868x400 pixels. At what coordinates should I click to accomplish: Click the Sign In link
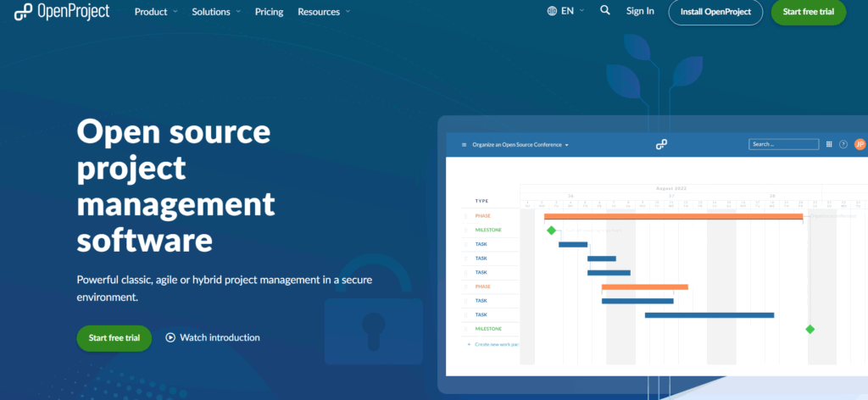coord(640,11)
